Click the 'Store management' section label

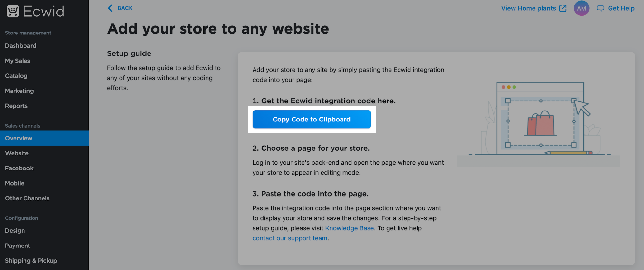tap(28, 33)
